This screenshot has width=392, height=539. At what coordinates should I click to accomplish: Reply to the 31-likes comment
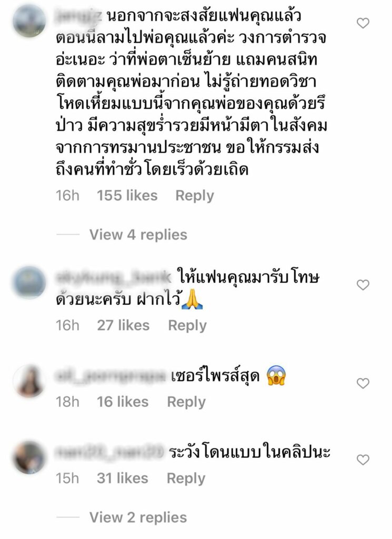point(186,478)
